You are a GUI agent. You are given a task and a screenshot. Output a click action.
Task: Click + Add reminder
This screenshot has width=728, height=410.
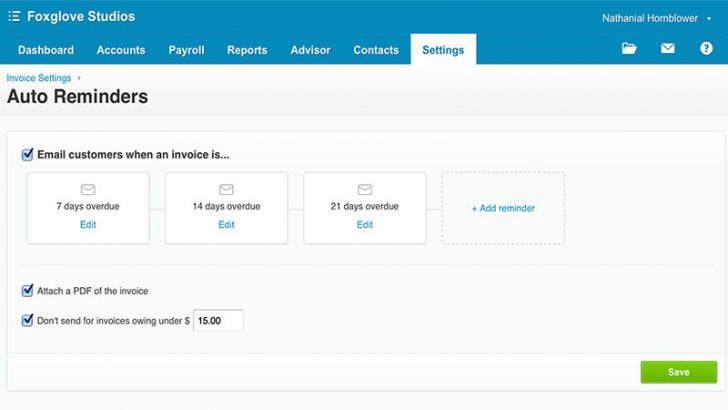click(x=503, y=208)
